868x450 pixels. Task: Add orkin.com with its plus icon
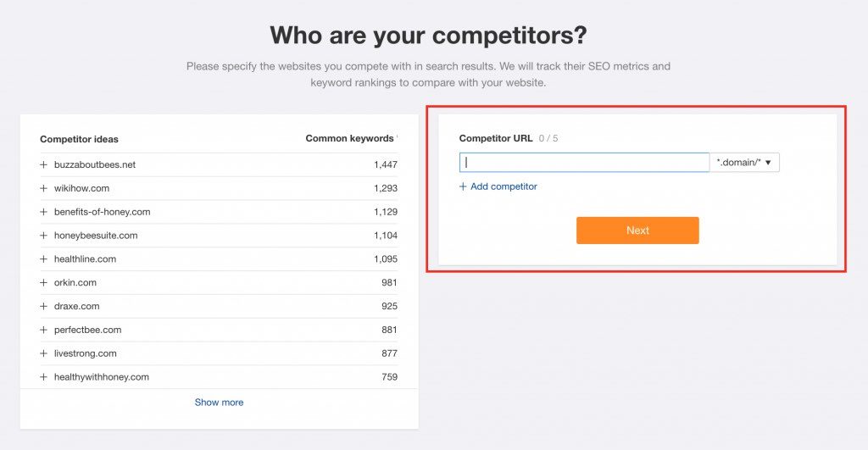pos(43,282)
